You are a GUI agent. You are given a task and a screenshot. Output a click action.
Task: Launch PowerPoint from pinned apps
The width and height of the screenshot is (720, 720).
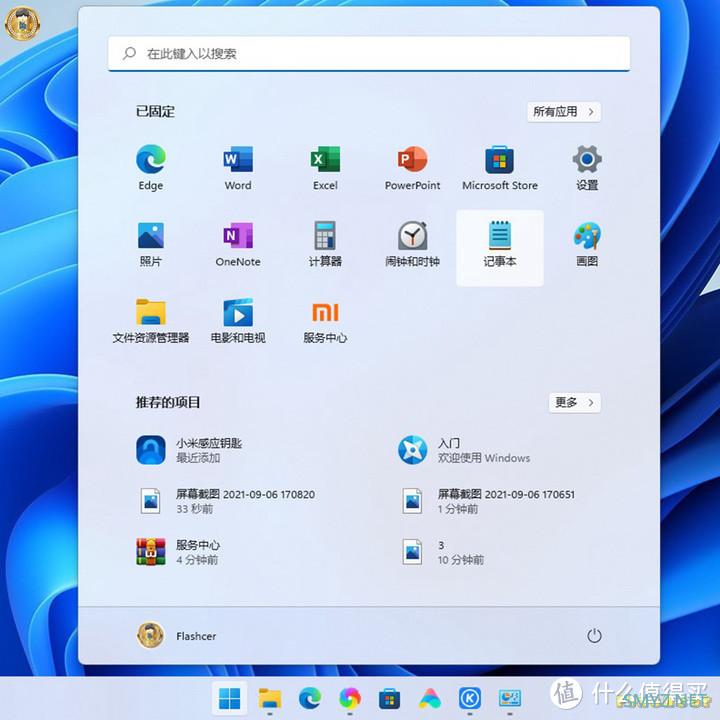(x=412, y=167)
